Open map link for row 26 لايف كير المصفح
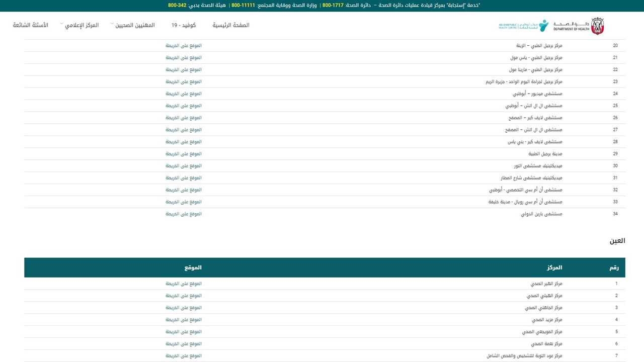 click(184, 118)
